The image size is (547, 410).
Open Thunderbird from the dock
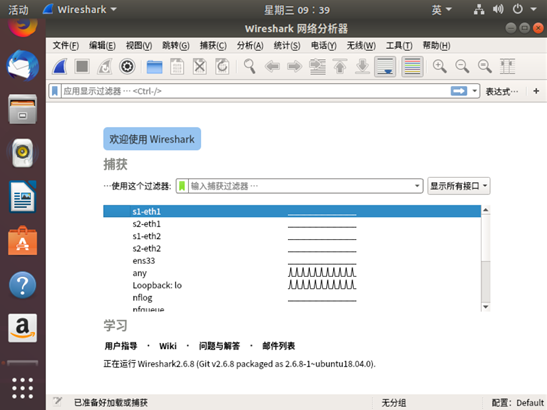pyautogui.click(x=22, y=66)
